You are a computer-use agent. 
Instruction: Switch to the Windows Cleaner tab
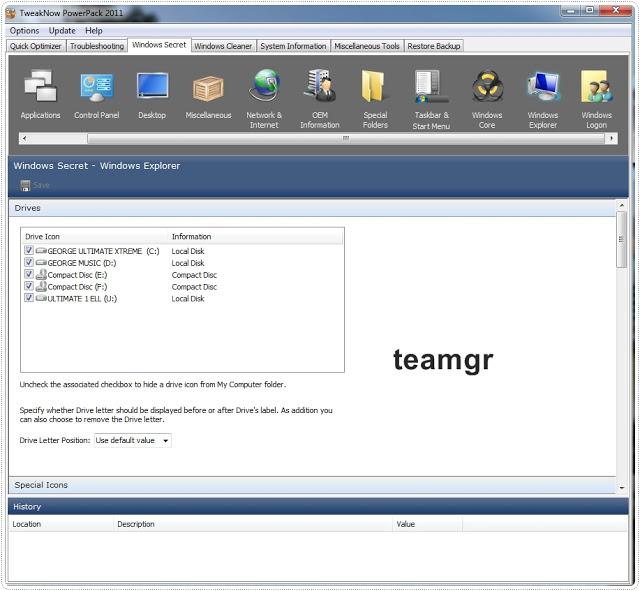[x=223, y=46]
